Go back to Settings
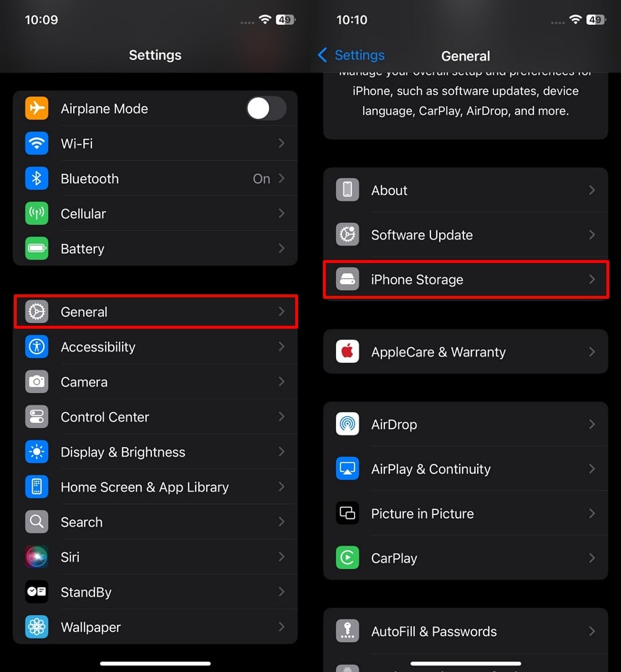Image resolution: width=621 pixels, height=672 pixels. pyautogui.click(x=351, y=55)
